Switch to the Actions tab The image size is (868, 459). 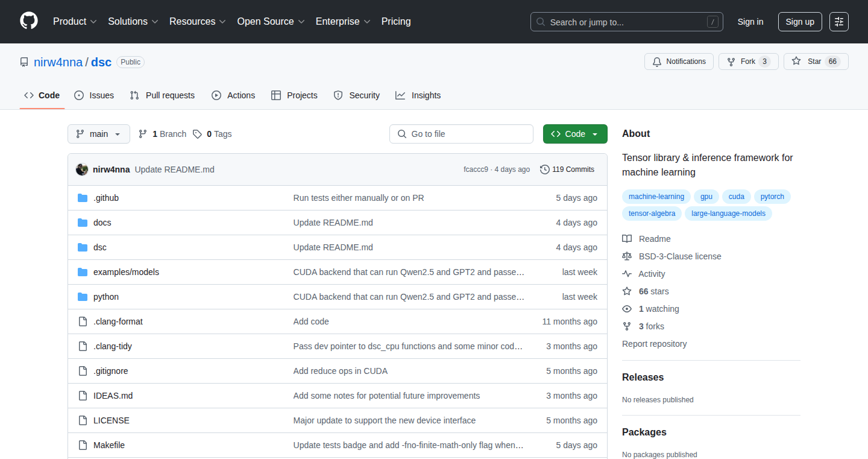pyautogui.click(x=233, y=95)
